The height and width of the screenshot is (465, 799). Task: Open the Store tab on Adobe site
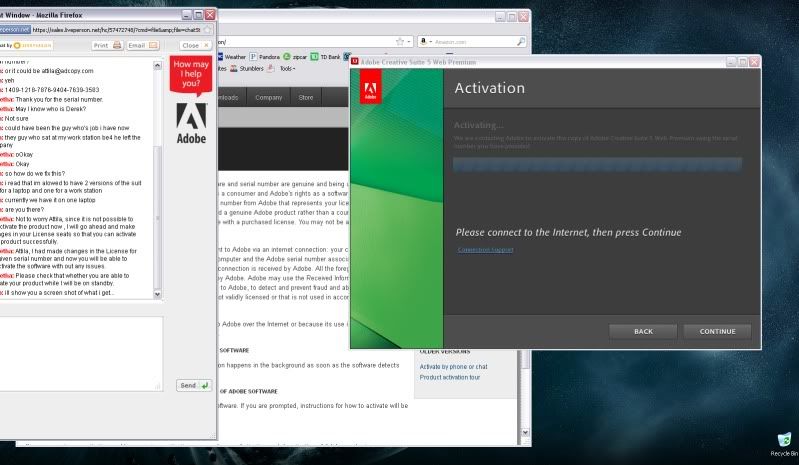coord(306,97)
